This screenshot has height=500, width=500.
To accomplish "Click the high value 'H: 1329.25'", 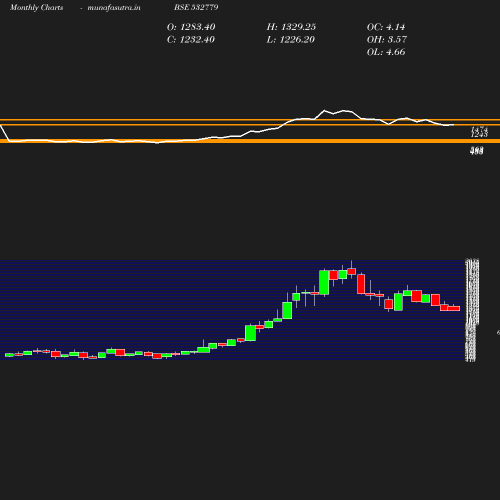I will pos(291,27).
